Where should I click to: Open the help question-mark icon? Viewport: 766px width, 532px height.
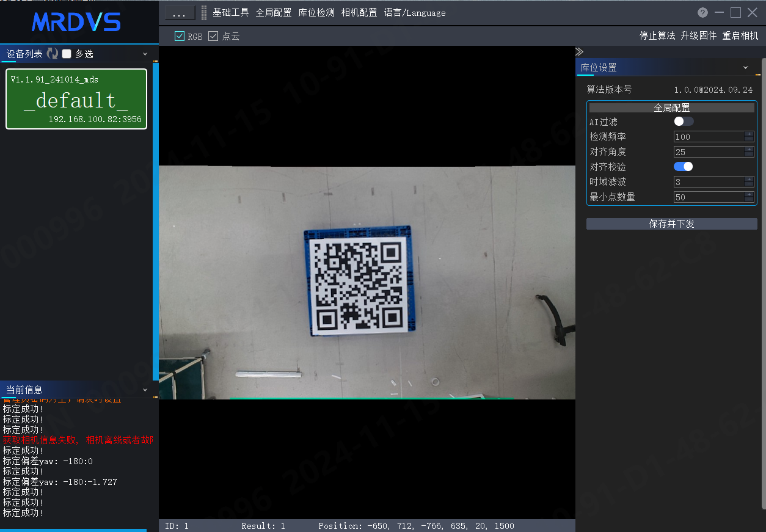click(x=703, y=13)
